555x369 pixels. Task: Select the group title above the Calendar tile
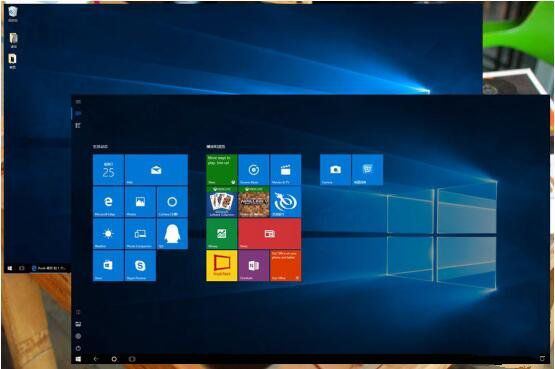click(x=101, y=146)
